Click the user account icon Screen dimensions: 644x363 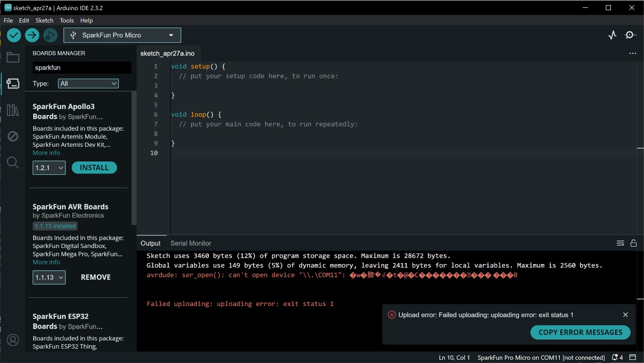[13, 340]
